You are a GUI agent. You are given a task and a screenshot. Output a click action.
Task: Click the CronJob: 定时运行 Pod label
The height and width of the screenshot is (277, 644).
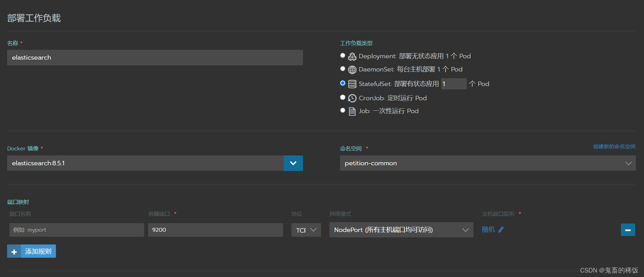pyautogui.click(x=393, y=98)
